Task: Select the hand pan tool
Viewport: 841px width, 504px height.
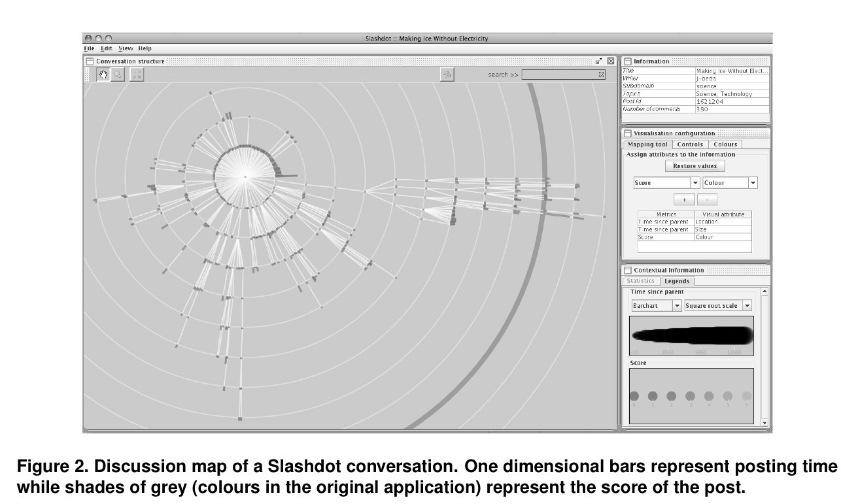Action: click(x=103, y=75)
